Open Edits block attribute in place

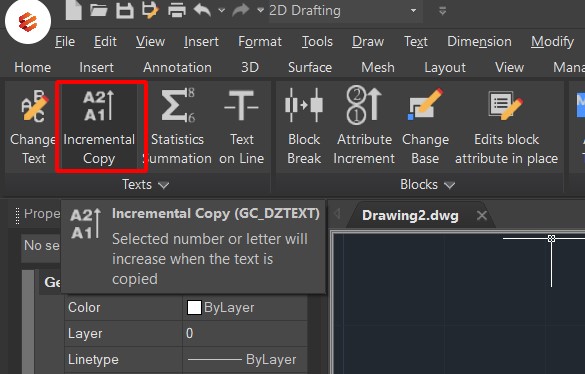506,127
